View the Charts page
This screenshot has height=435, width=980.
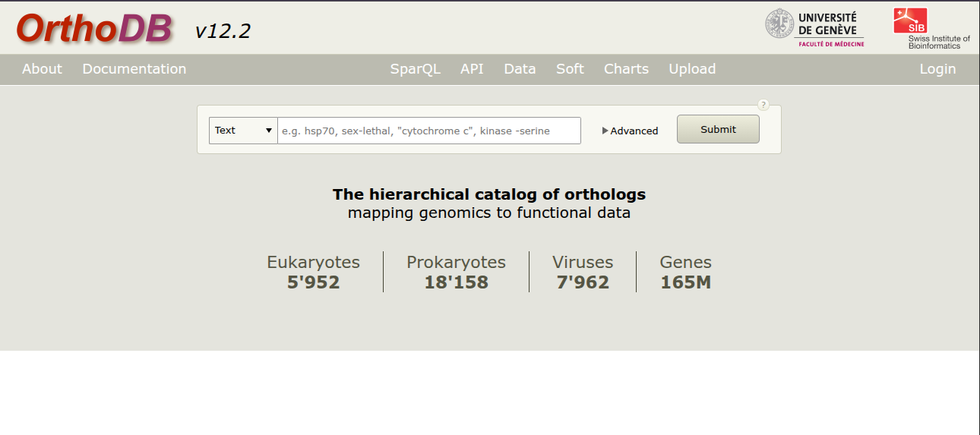(626, 69)
